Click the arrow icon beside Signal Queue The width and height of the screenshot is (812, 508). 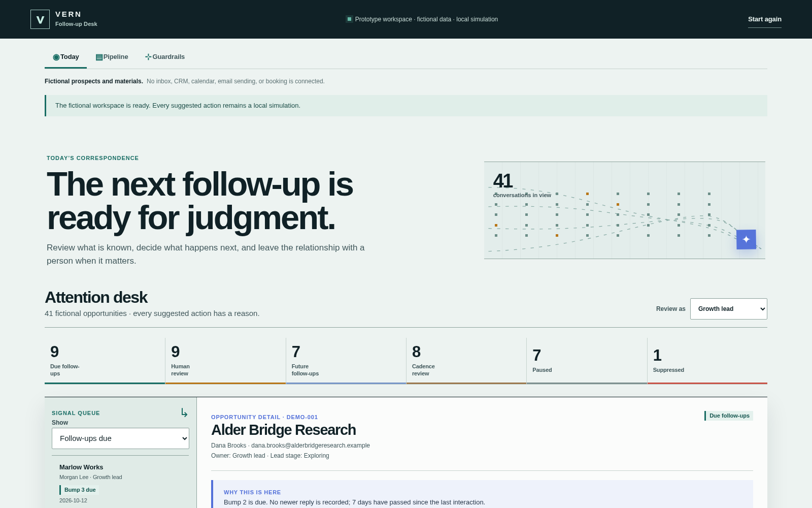click(x=184, y=413)
